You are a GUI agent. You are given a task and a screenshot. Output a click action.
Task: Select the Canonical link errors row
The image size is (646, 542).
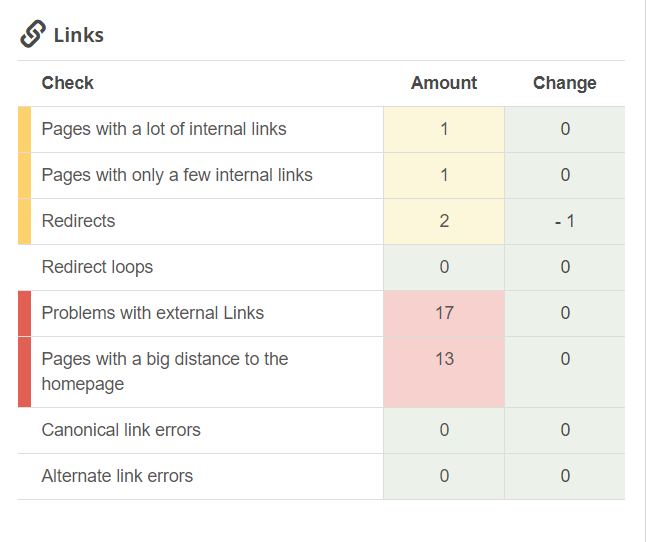[121, 430]
